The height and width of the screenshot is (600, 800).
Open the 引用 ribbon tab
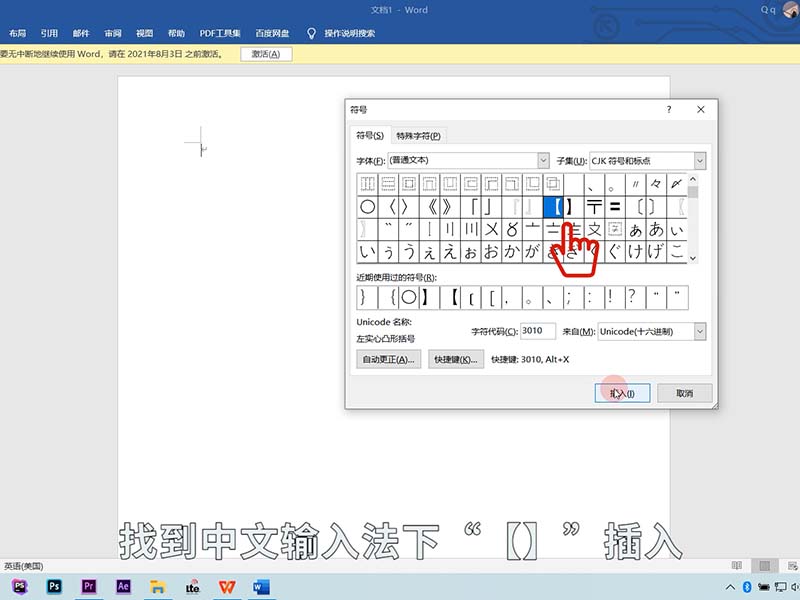pyautogui.click(x=49, y=34)
